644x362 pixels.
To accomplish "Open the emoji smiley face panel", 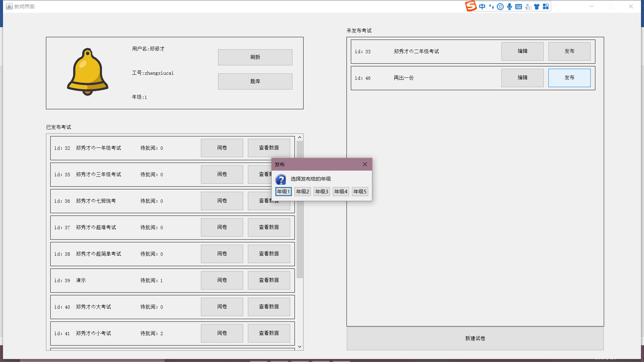I will tap(500, 7).
